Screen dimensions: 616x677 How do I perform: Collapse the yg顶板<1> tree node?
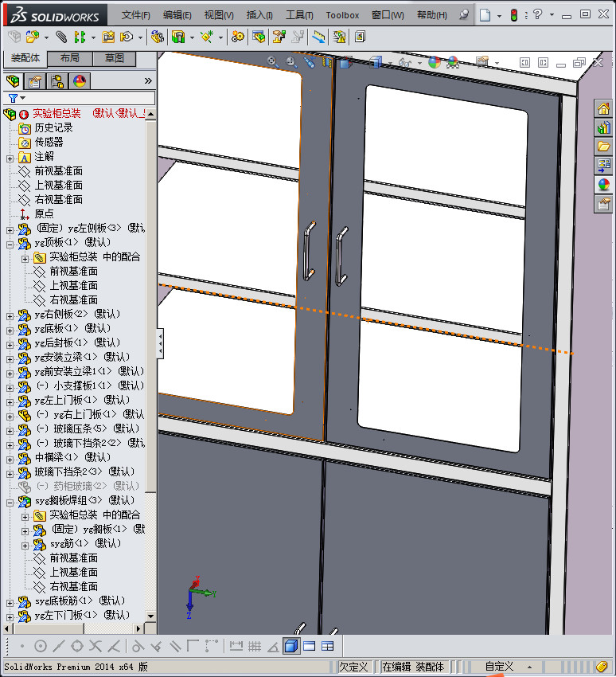coord(10,245)
